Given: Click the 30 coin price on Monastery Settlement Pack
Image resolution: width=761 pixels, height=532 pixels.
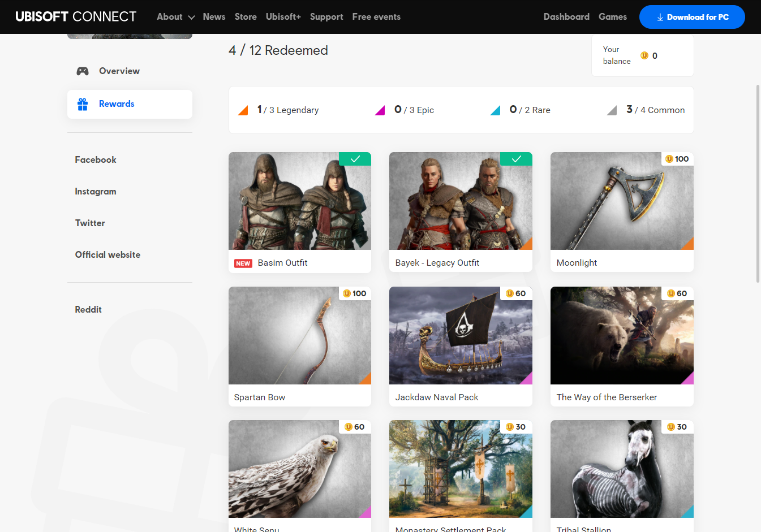Looking at the screenshot, I should (516, 427).
